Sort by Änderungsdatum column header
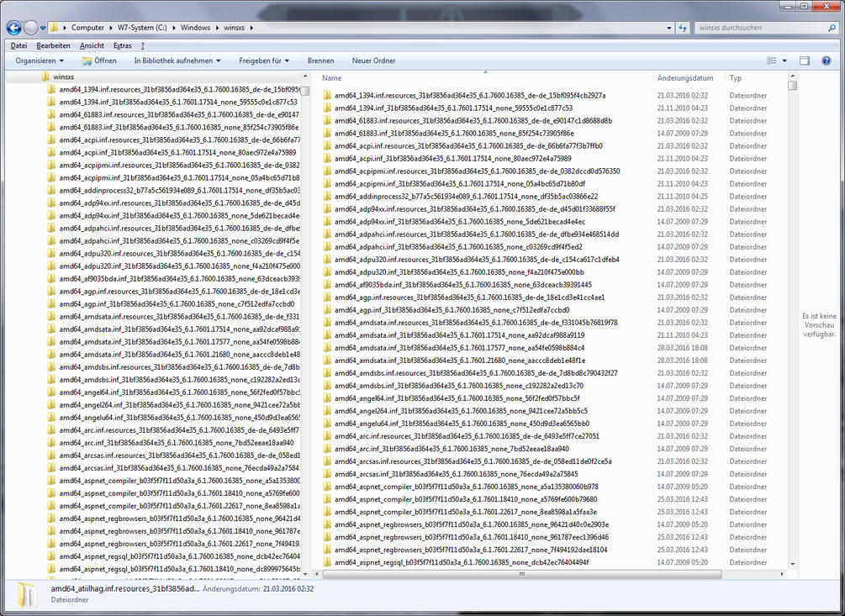This screenshot has width=845, height=616. [x=685, y=77]
